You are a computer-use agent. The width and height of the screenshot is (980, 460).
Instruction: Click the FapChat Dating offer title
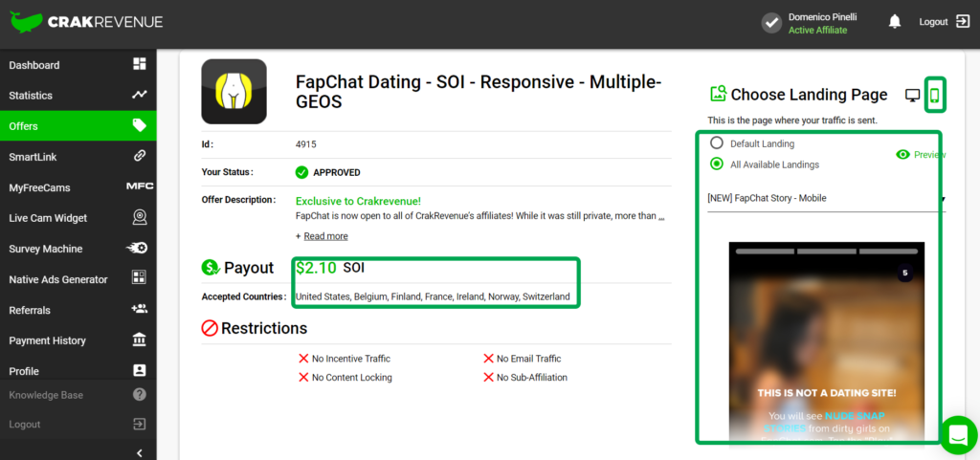pyautogui.click(x=479, y=91)
